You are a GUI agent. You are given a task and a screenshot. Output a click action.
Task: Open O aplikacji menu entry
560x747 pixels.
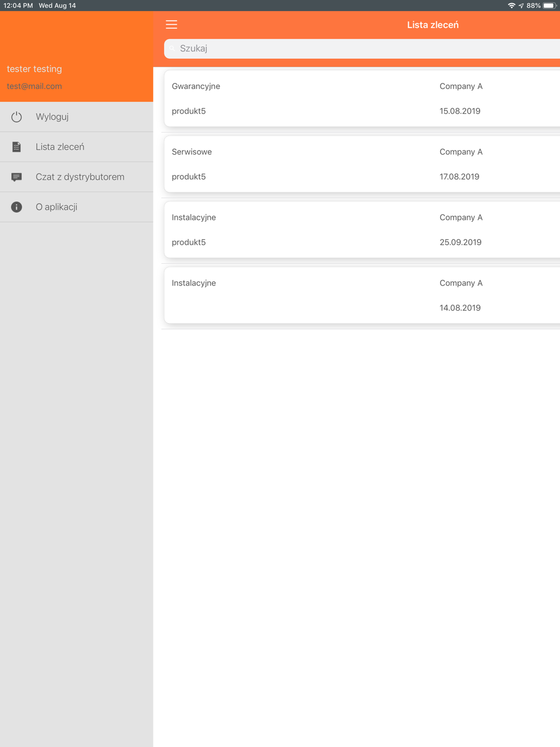tap(77, 207)
